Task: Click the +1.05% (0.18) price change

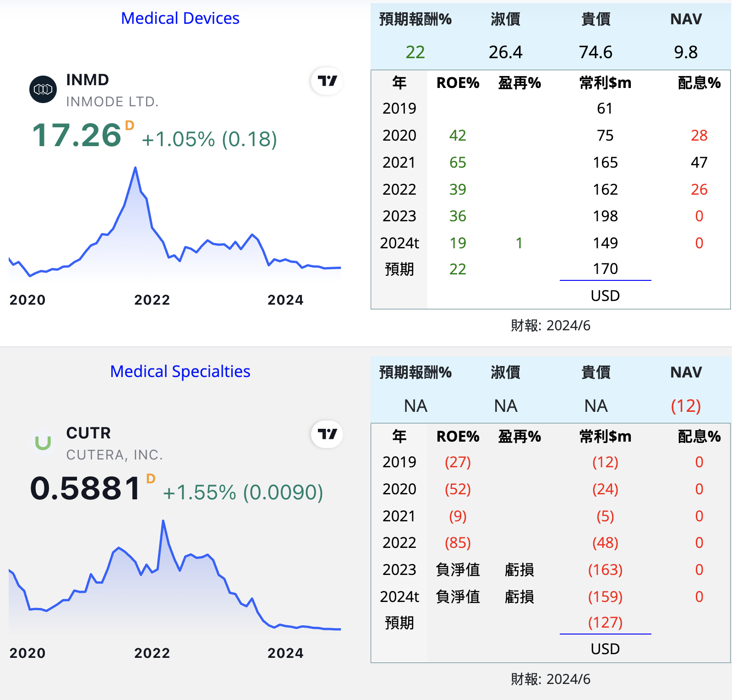Action: 209,139
